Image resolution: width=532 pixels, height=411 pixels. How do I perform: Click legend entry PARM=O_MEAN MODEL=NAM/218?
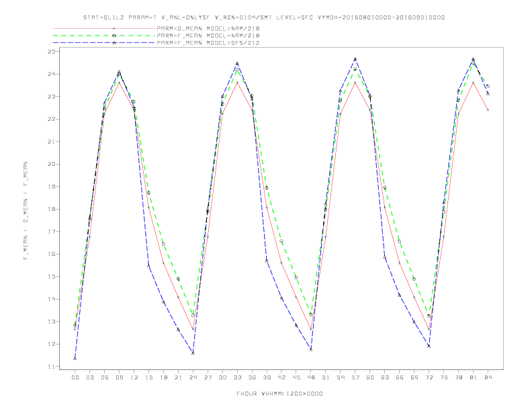208,28
